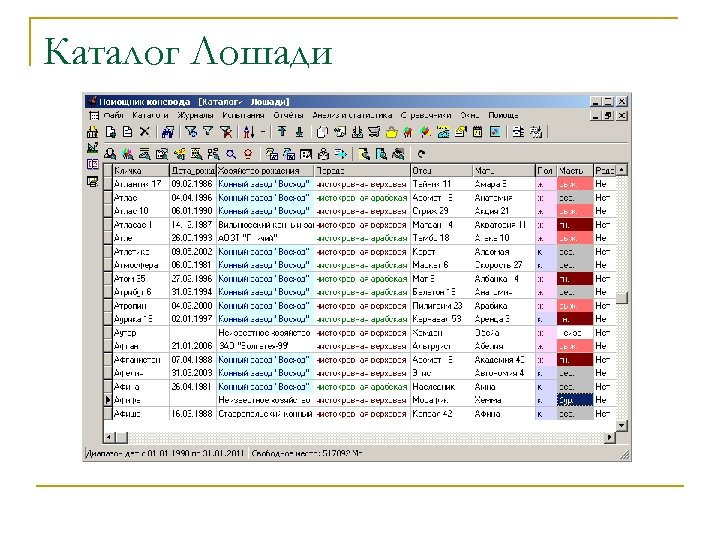
Task: Click the Масть column header
Action: pyautogui.click(x=575, y=171)
